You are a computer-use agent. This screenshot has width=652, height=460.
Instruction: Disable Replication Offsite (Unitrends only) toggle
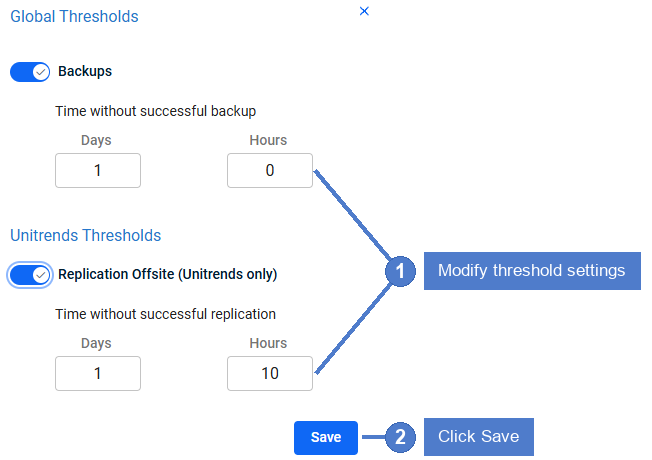(30, 275)
